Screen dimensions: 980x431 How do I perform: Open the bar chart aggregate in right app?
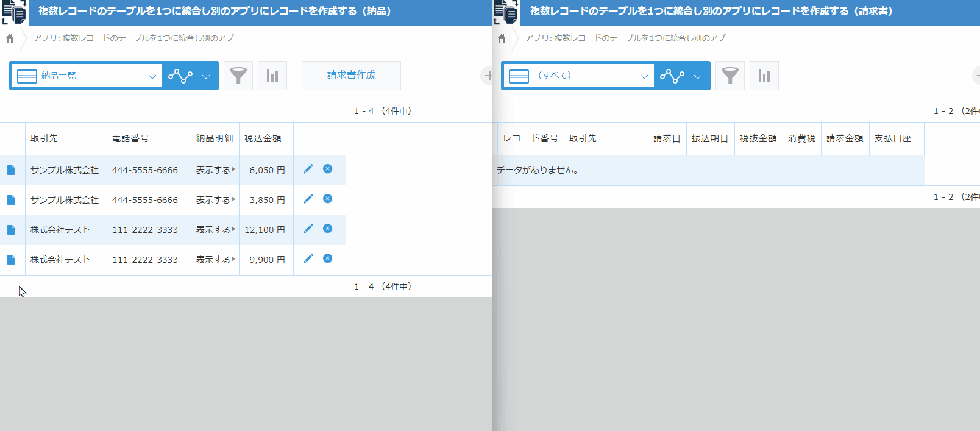tap(764, 76)
